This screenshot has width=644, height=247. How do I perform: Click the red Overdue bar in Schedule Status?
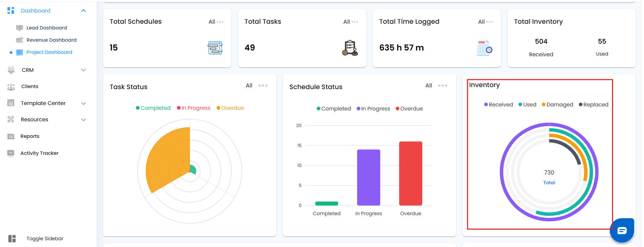click(x=411, y=173)
